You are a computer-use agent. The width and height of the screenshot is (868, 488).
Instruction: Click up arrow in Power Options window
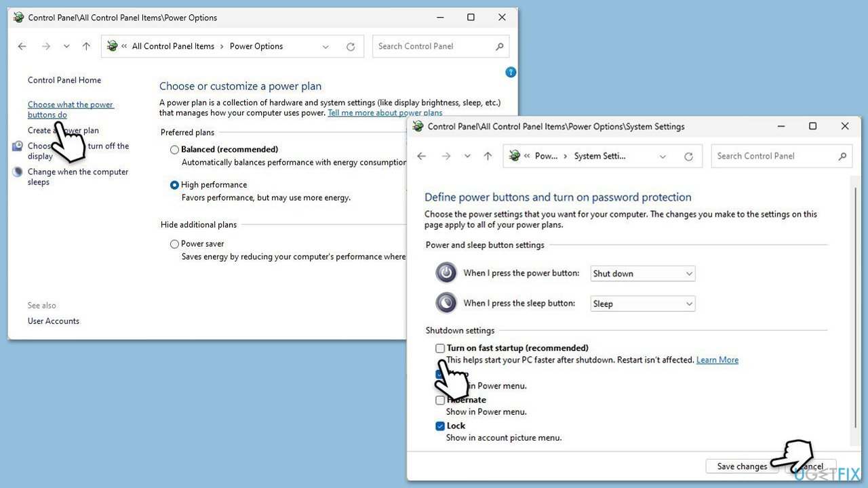[86, 46]
